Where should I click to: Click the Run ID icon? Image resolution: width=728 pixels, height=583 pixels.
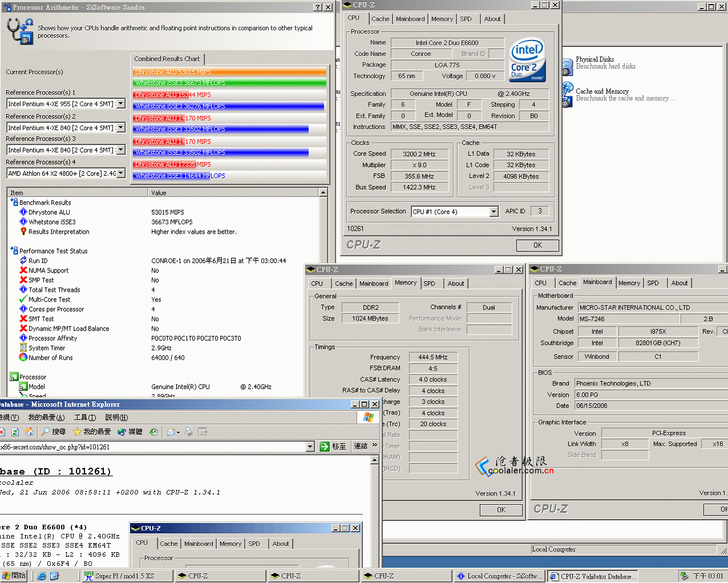23,260
